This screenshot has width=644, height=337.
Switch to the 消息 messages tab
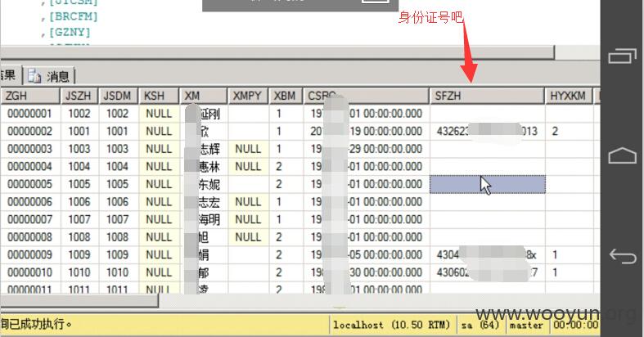click(50, 76)
